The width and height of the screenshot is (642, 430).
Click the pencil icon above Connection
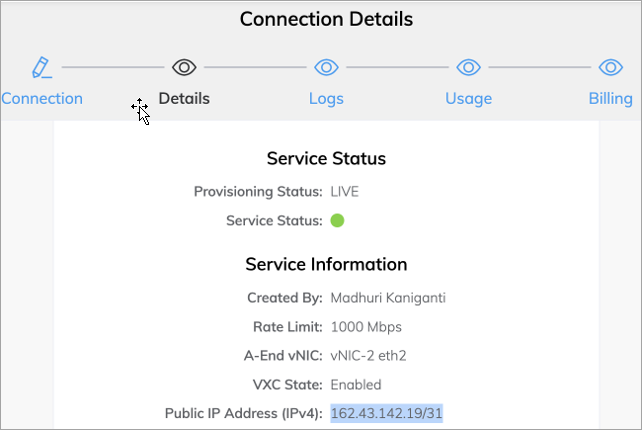tap(41, 67)
